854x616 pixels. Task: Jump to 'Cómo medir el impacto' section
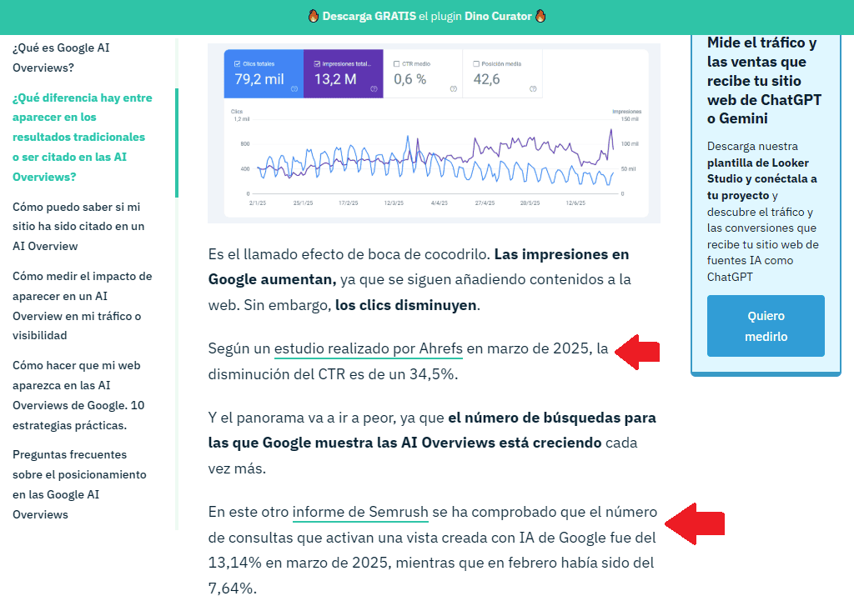point(82,305)
